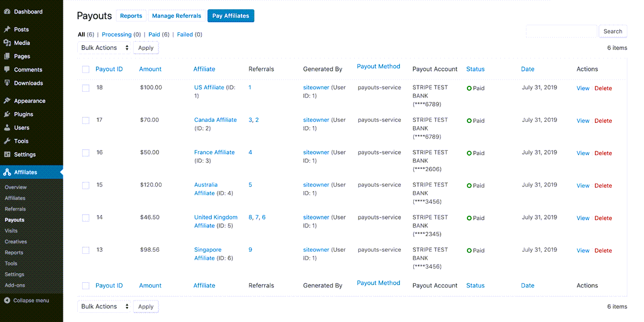Open Posts via its pushpin icon
This screenshot has width=644, height=322.
[x=7, y=30]
